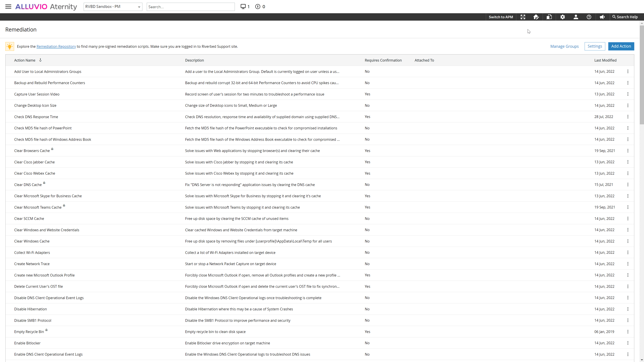Open row menu for Clear Microsoft Teams Cache

pyautogui.click(x=628, y=207)
